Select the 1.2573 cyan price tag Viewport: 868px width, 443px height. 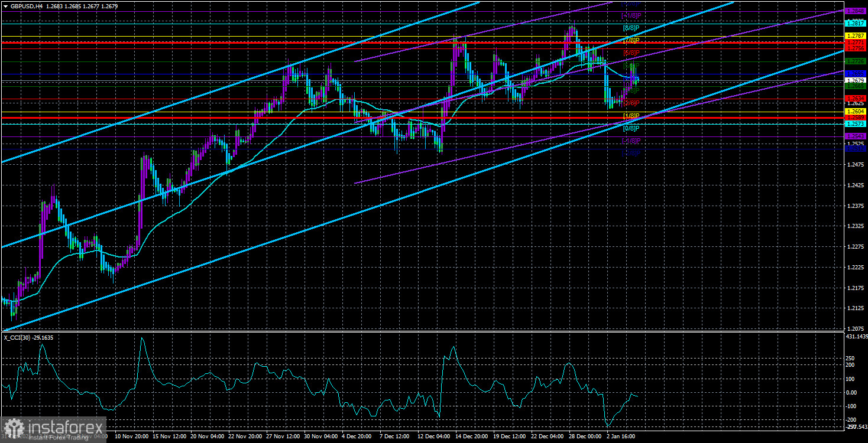point(856,124)
